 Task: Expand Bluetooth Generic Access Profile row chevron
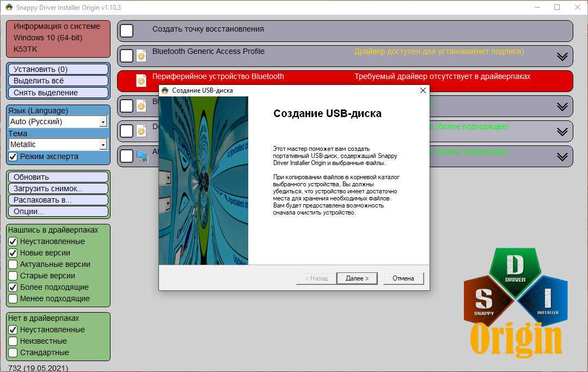tap(562, 57)
